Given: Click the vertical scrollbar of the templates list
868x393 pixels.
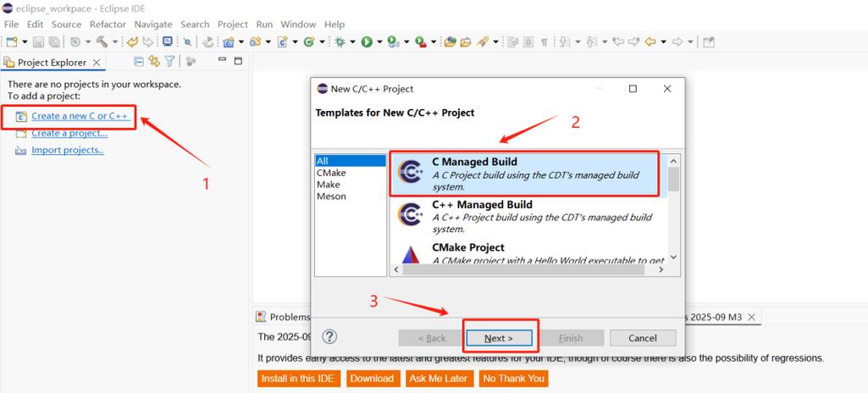Looking at the screenshot, I should tap(673, 209).
